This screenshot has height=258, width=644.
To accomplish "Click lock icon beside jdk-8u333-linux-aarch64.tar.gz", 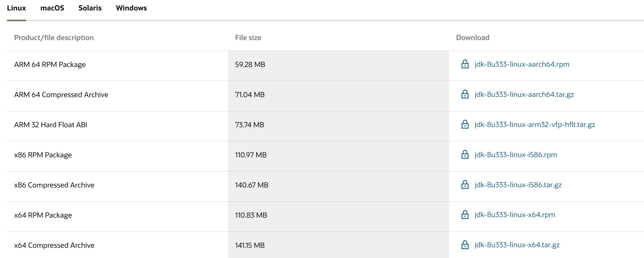I will [465, 94].
